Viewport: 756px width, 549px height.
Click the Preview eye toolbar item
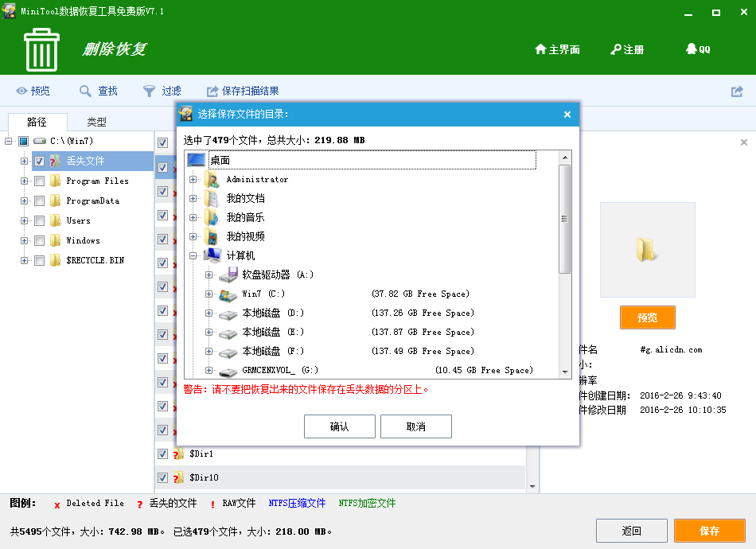point(33,91)
